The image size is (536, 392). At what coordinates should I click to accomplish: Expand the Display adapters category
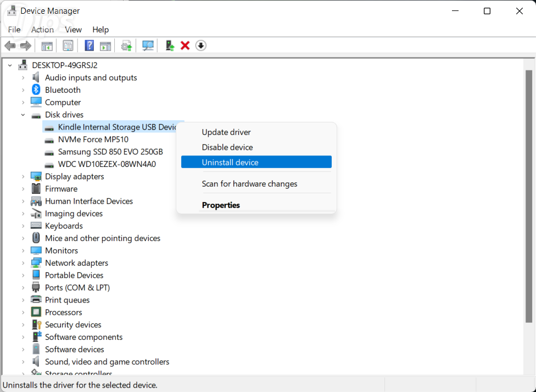coord(23,177)
